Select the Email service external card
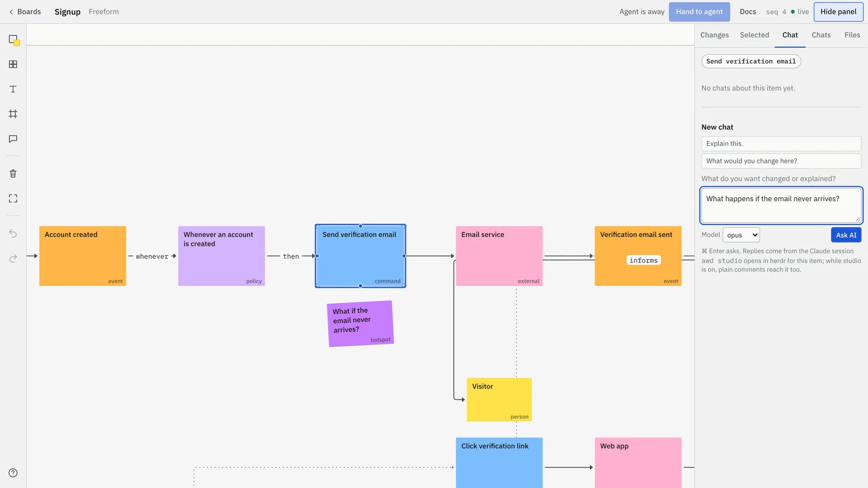 click(x=499, y=256)
